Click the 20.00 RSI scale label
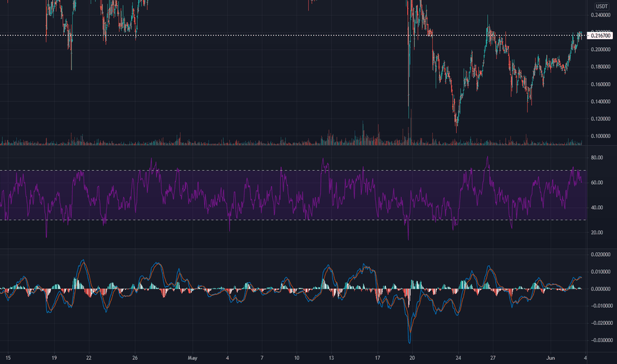Image resolution: width=617 pixels, height=364 pixels. pyautogui.click(x=597, y=232)
